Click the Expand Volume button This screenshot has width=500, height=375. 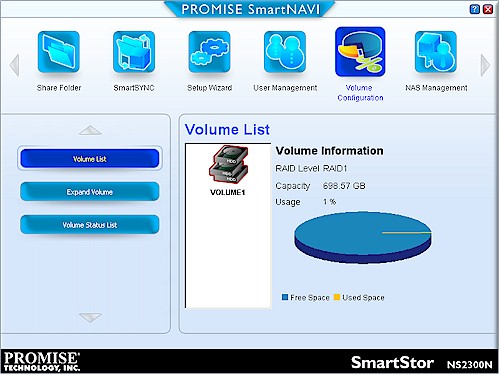coord(90,191)
